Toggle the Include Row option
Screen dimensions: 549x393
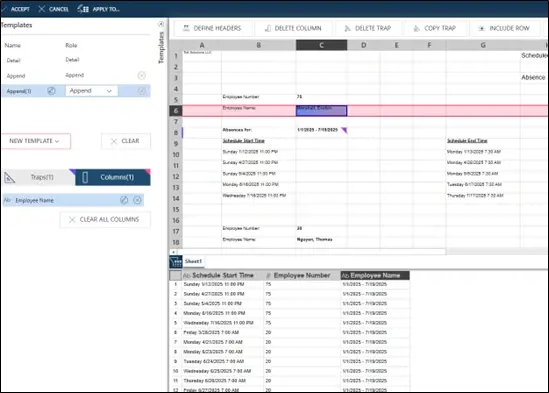pos(504,28)
